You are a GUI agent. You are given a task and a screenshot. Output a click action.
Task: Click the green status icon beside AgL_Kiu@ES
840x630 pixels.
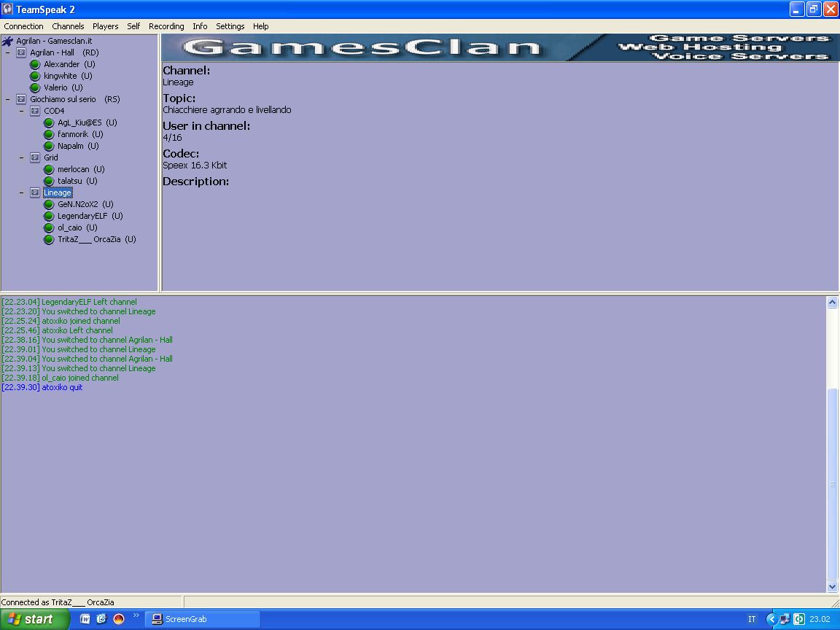[49, 122]
